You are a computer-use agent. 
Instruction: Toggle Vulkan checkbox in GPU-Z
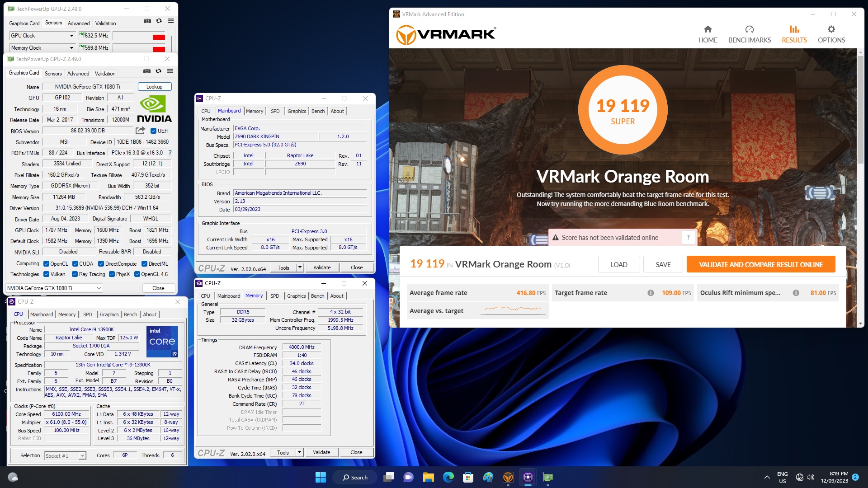[46, 274]
